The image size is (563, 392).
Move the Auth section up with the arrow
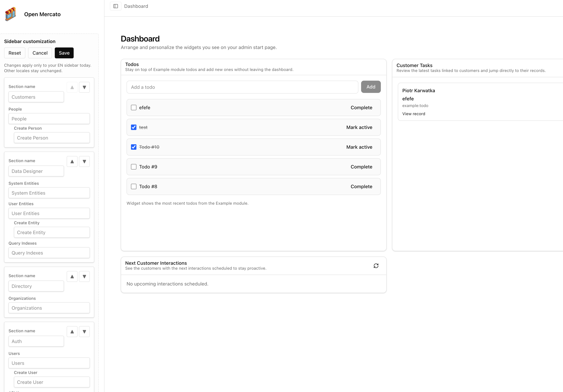(72, 331)
